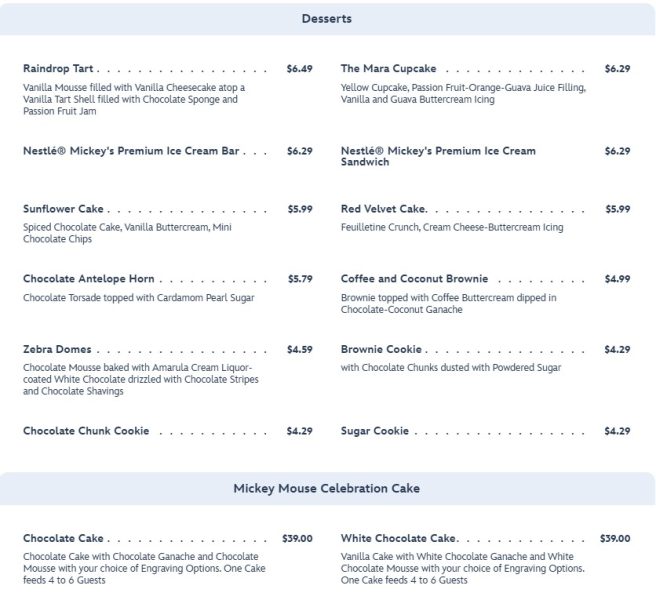The width and height of the screenshot is (656, 600).
Task: Click the Zebra Domes description text
Action: pos(141,379)
